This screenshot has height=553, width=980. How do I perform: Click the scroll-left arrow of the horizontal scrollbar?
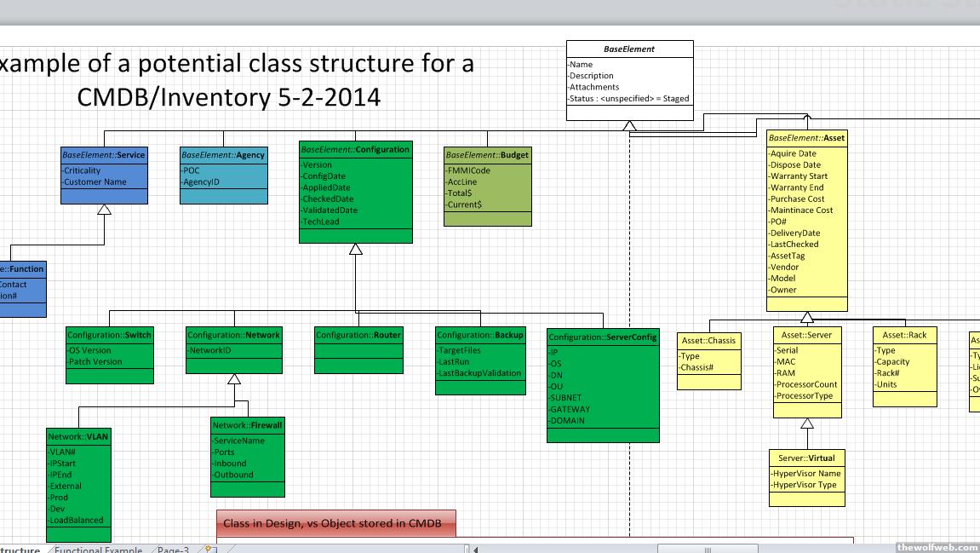click(x=474, y=550)
